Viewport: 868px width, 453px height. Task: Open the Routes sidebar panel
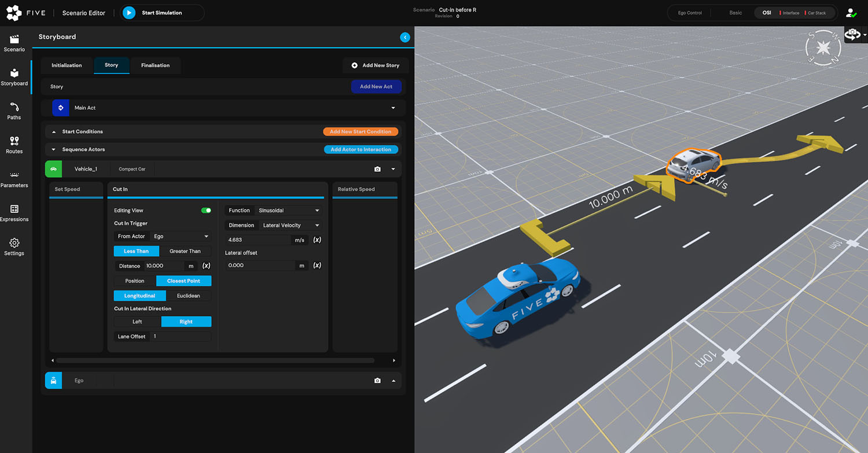tap(14, 145)
